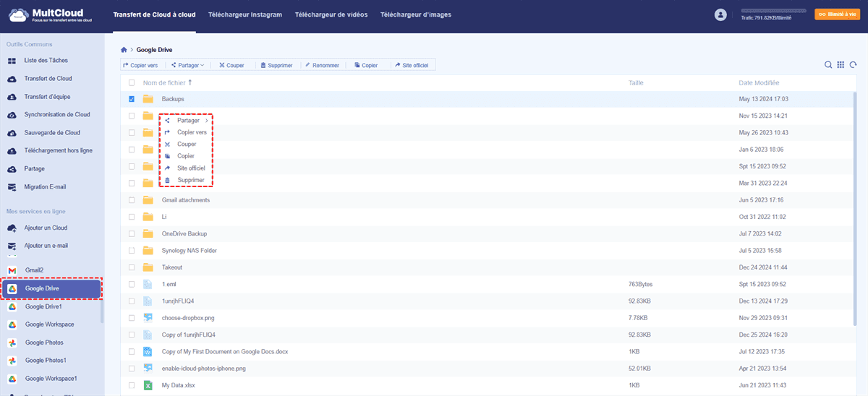Open Transfert d'équipe in sidebar
Screen dimensions: 868x396
[48, 97]
